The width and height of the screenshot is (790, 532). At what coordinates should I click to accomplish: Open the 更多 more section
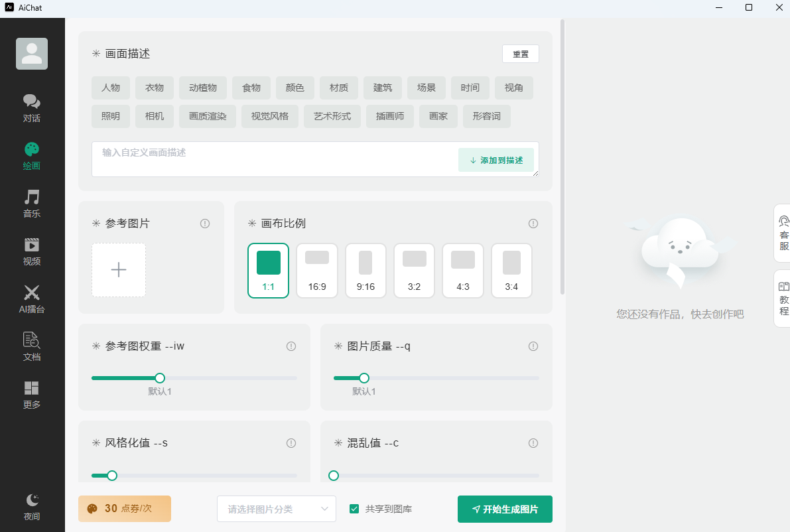pyautogui.click(x=32, y=395)
